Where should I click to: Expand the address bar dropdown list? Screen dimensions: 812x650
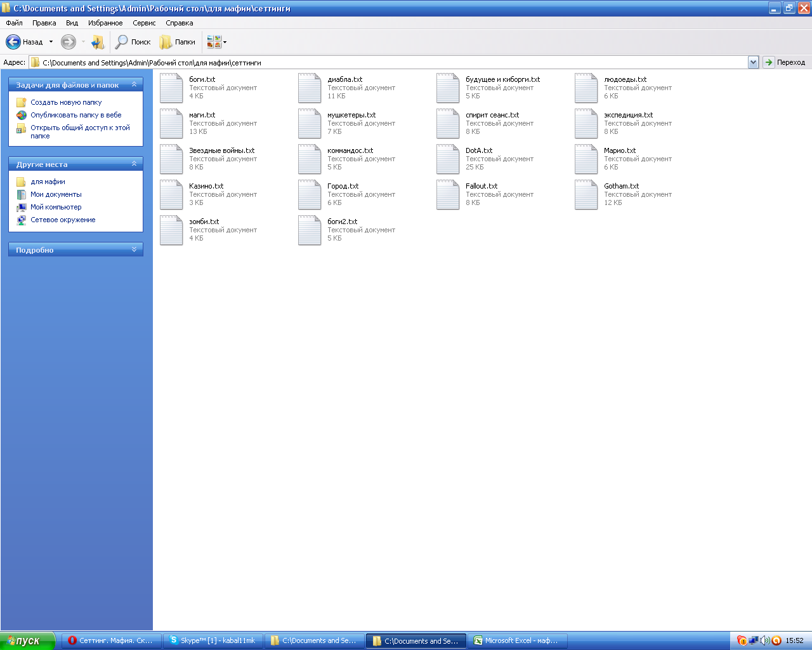753,62
